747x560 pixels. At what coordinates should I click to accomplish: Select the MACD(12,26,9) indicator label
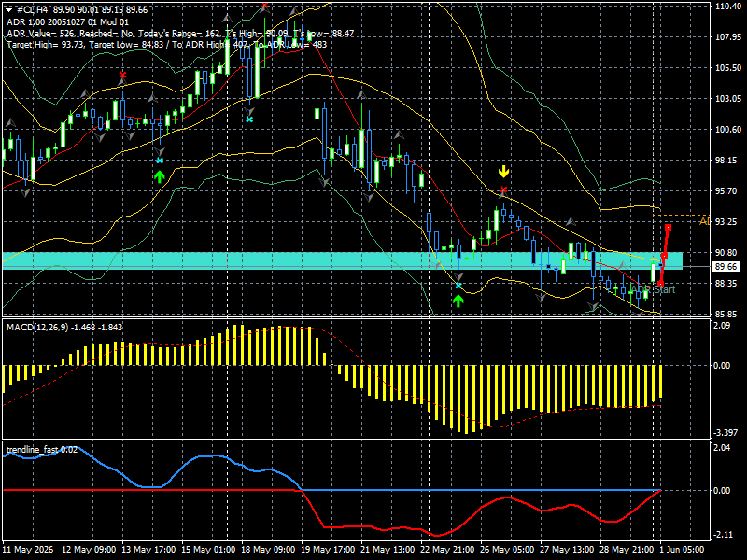click(x=64, y=328)
